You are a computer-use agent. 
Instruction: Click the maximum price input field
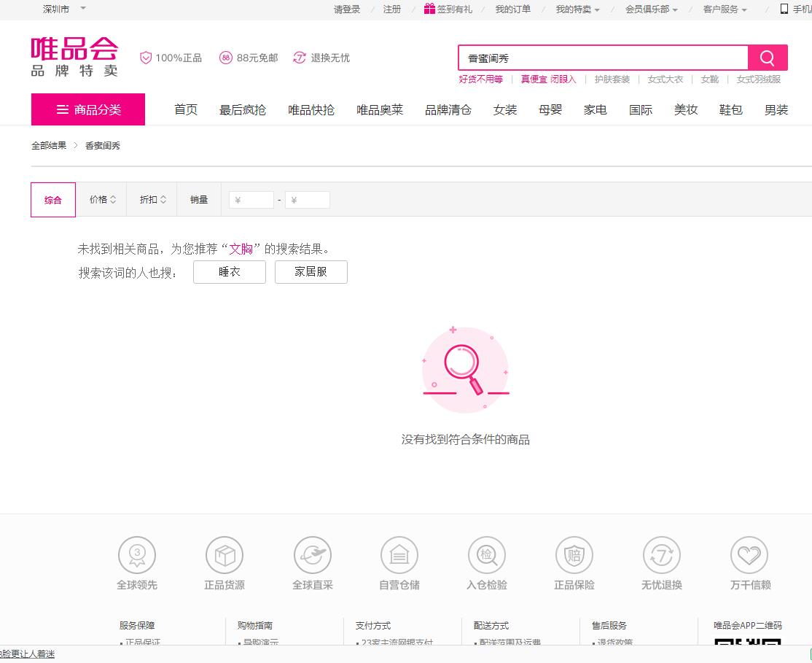pyautogui.click(x=307, y=200)
